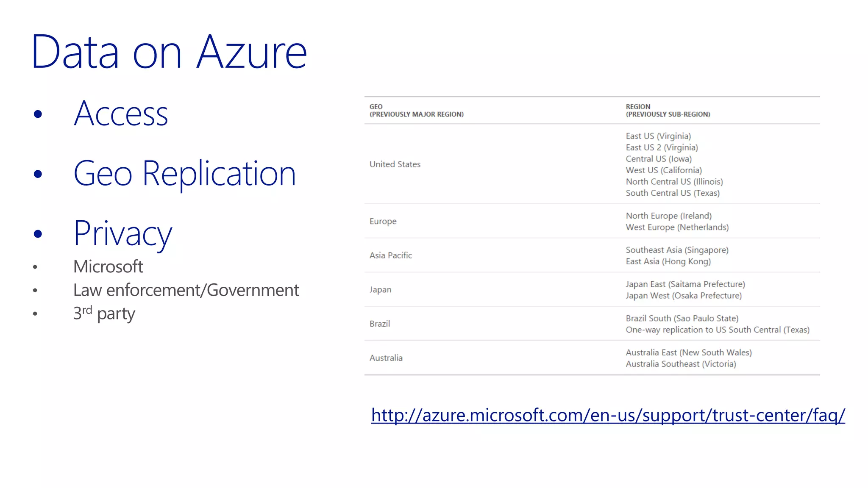Select the 'Privacy' bullet text

(123, 233)
